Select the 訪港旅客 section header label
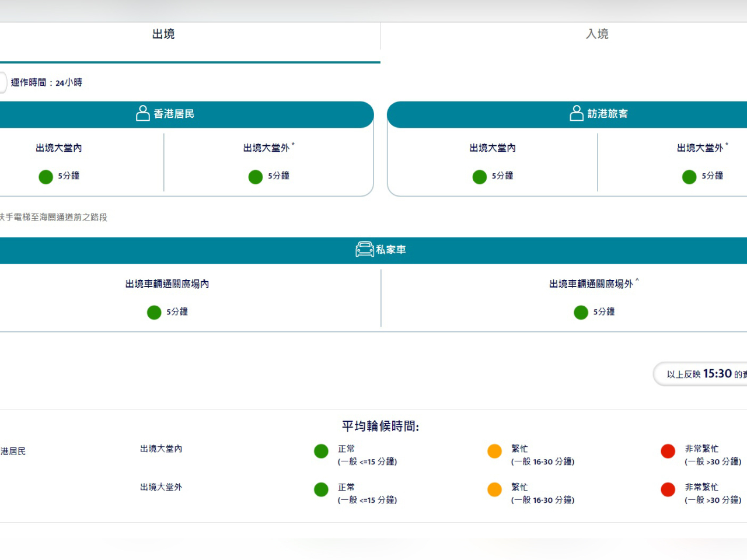Viewport: 747px width, 560px height. [x=608, y=114]
